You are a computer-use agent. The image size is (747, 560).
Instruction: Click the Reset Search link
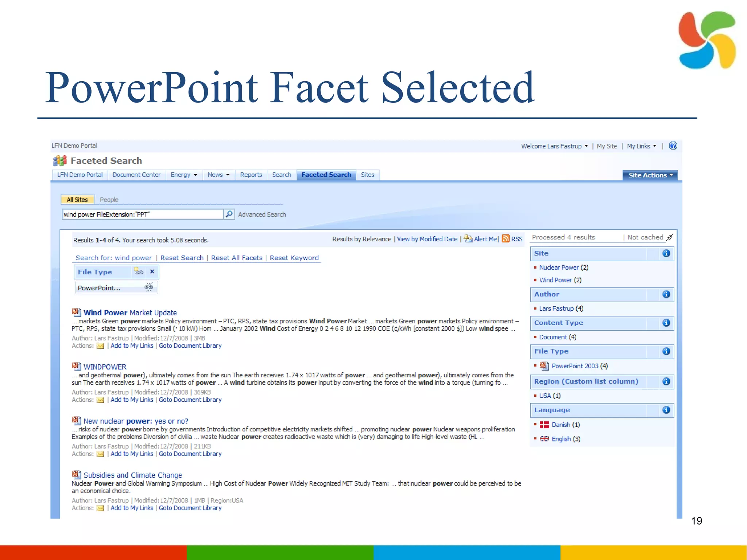click(x=182, y=258)
